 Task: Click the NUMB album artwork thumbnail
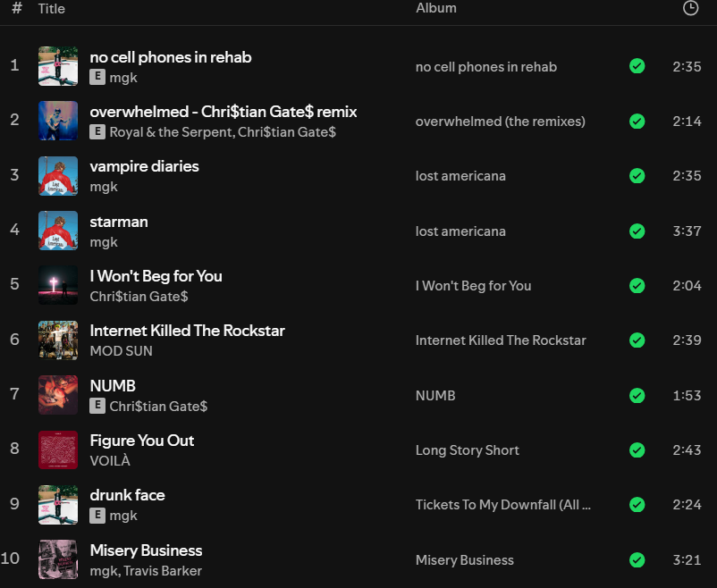(x=57, y=395)
